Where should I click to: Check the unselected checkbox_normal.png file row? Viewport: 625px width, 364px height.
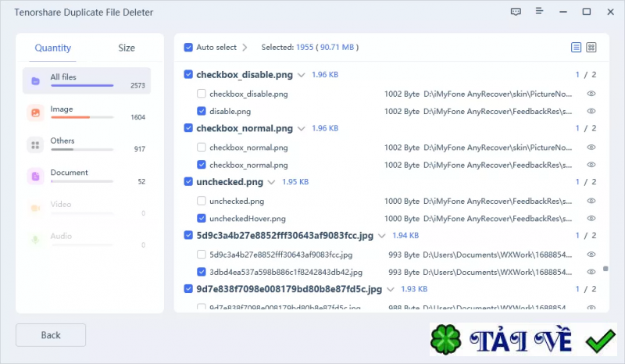coord(202,147)
